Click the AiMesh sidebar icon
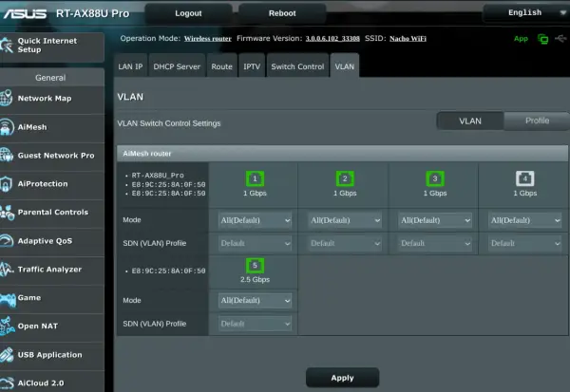This screenshot has width=570, height=392. click(x=7, y=127)
